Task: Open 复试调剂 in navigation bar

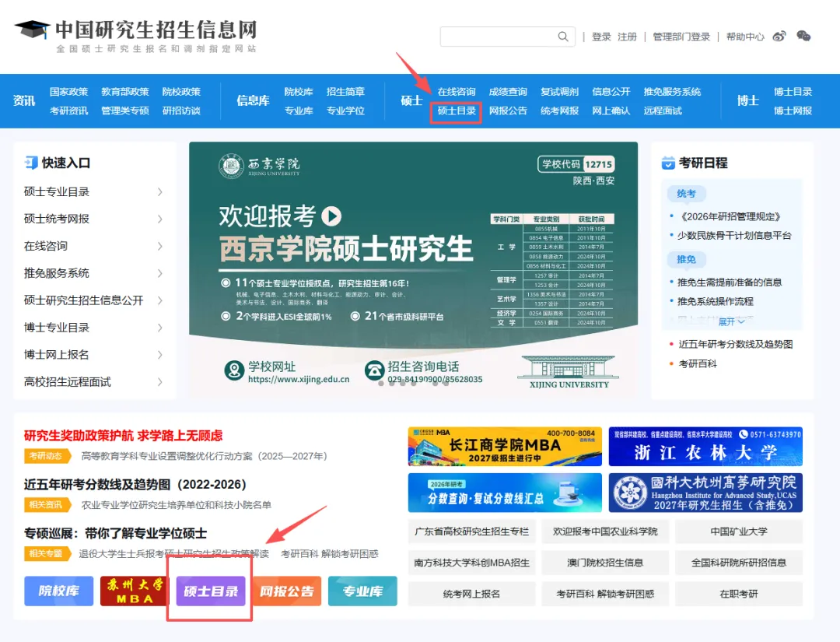Action: click(x=559, y=92)
